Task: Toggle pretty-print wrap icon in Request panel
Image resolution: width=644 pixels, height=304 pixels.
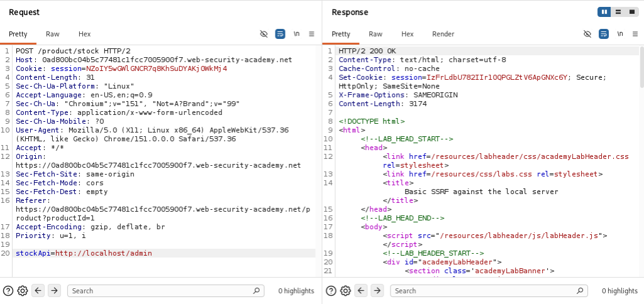Action: tap(280, 34)
